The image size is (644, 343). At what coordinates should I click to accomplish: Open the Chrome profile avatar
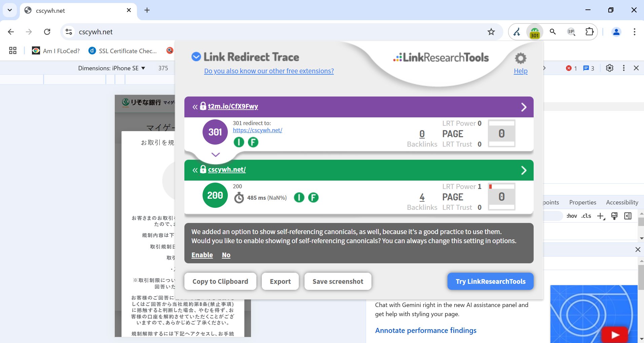[616, 32]
